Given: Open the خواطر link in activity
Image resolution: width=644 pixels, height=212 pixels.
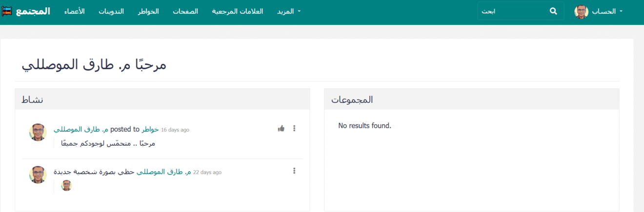Looking at the screenshot, I should click(150, 130).
